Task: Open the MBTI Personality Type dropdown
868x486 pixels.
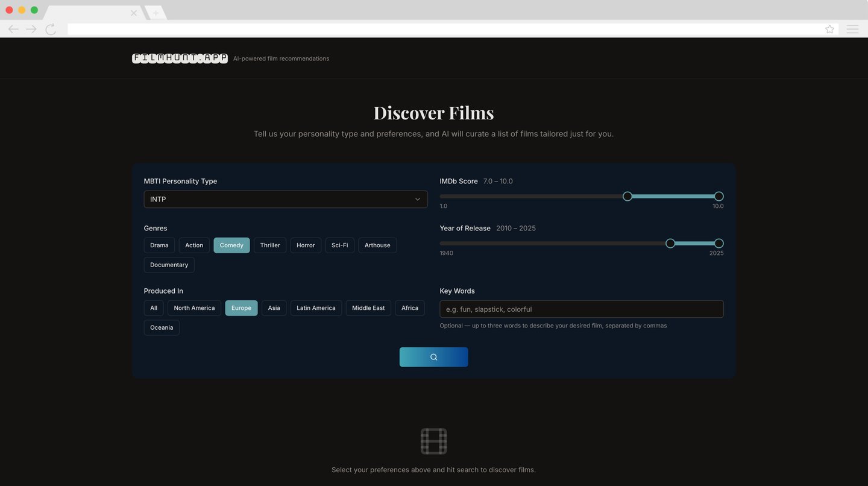Action: click(x=286, y=199)
